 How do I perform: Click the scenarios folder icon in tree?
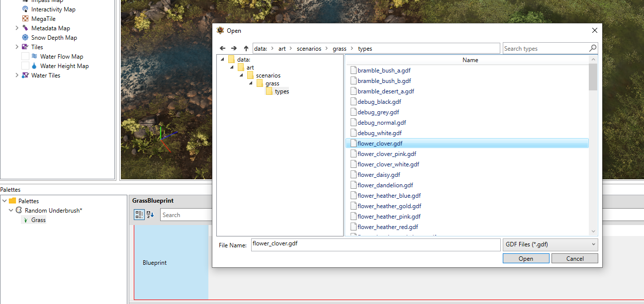250,76
